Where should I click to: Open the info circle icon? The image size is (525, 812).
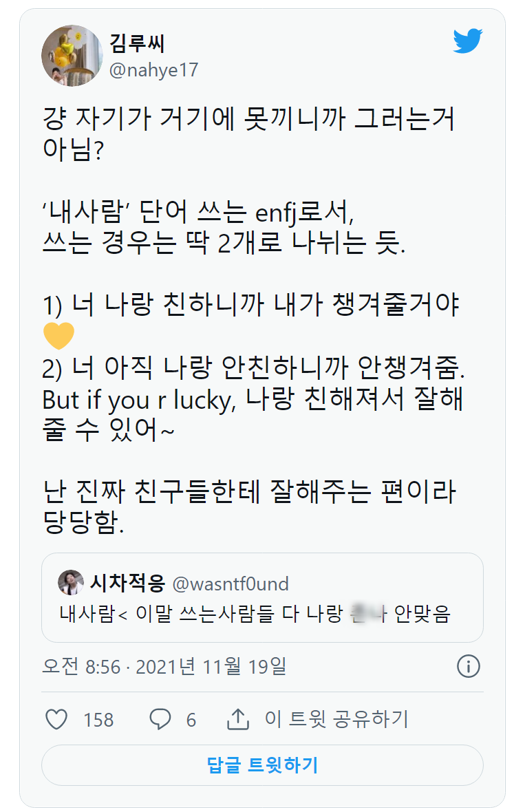(469, 666)
